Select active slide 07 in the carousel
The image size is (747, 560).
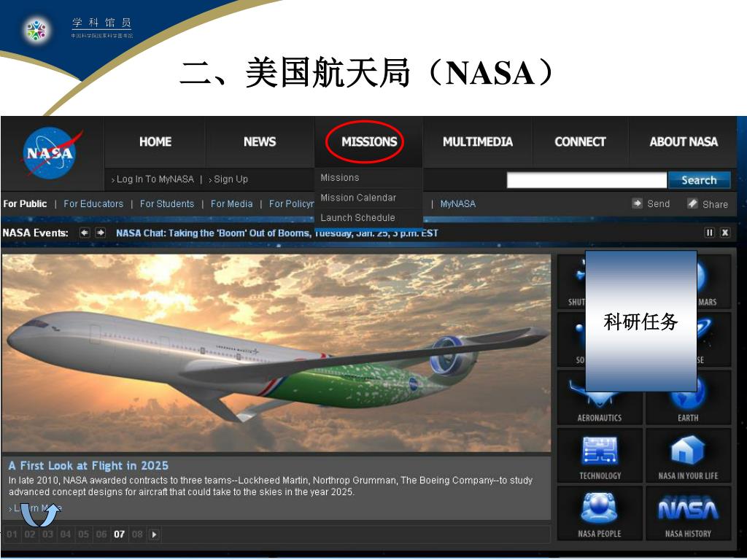tap(119, 534)
